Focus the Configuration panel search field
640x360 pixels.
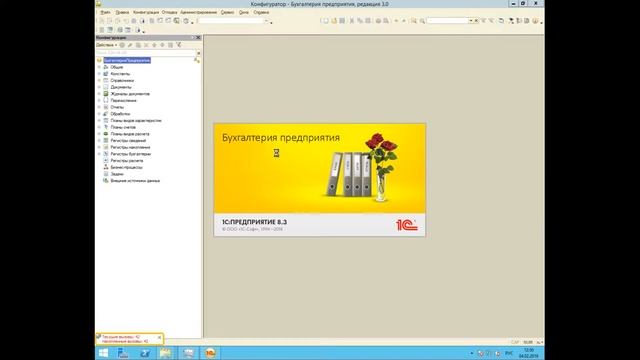146,53
